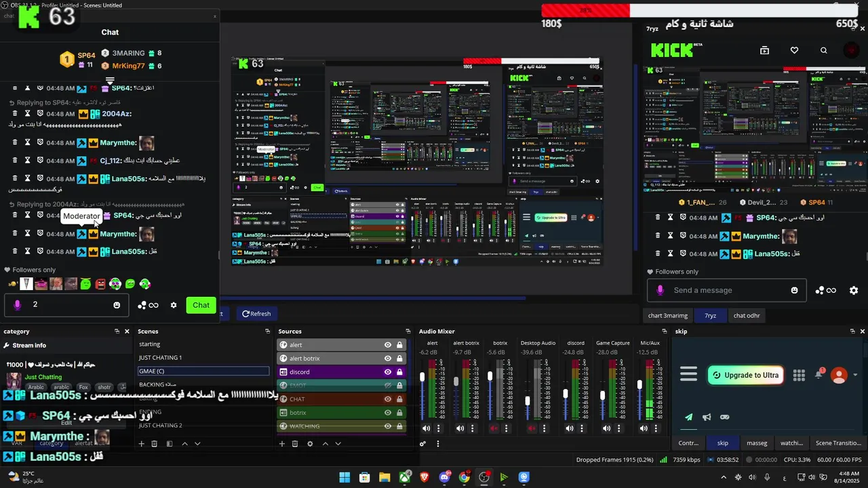Click heart favorites icon in Kick header
Viewport: 868px width, 488px height.
click(794, 50)
